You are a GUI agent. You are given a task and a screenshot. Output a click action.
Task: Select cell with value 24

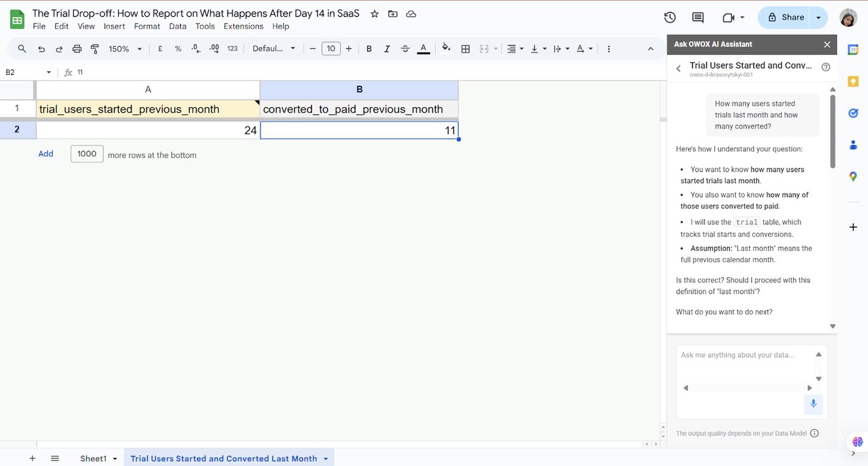(148, 130)
